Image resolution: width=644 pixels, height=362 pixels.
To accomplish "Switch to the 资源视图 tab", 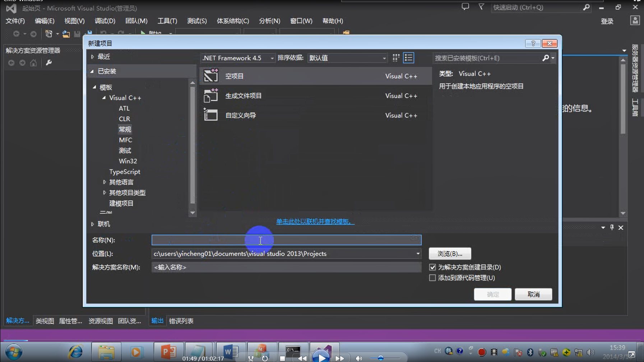I will coord(101,321).
